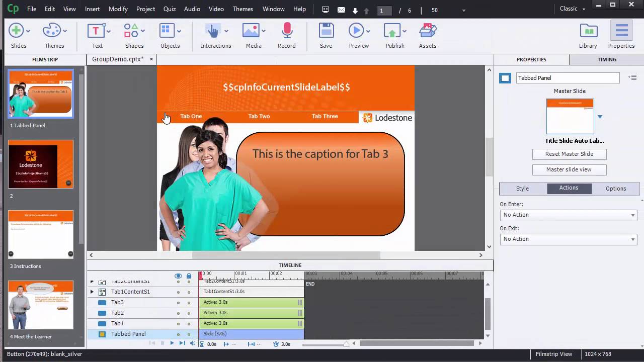Open the Preview dropdown arrow
This screenshot has width=644, height=362.
(369, 31)
